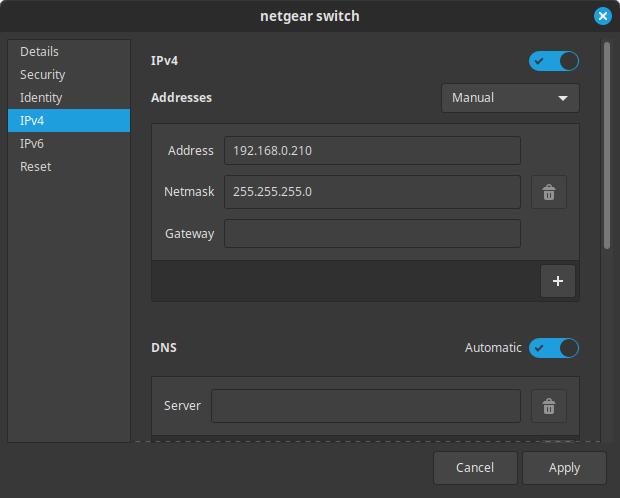Click the "Automatic" label next to DNS

tap(493, 348)
